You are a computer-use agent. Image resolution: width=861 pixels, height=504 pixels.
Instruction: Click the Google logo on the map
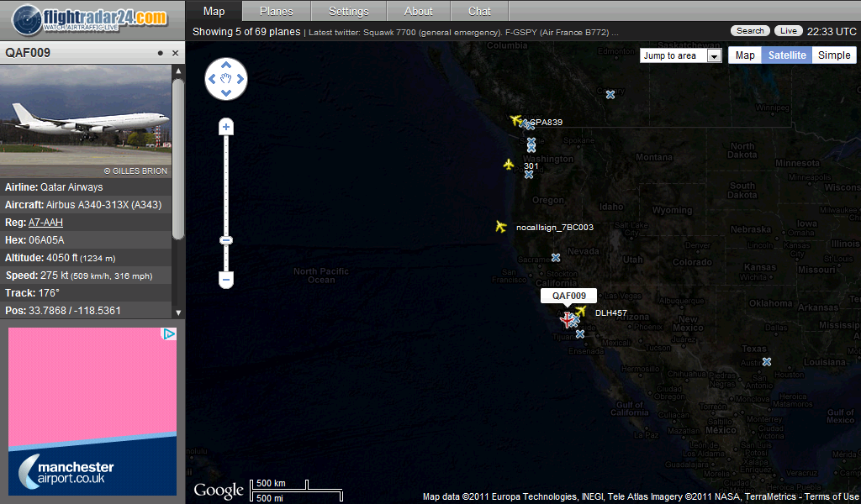(218, 491)
